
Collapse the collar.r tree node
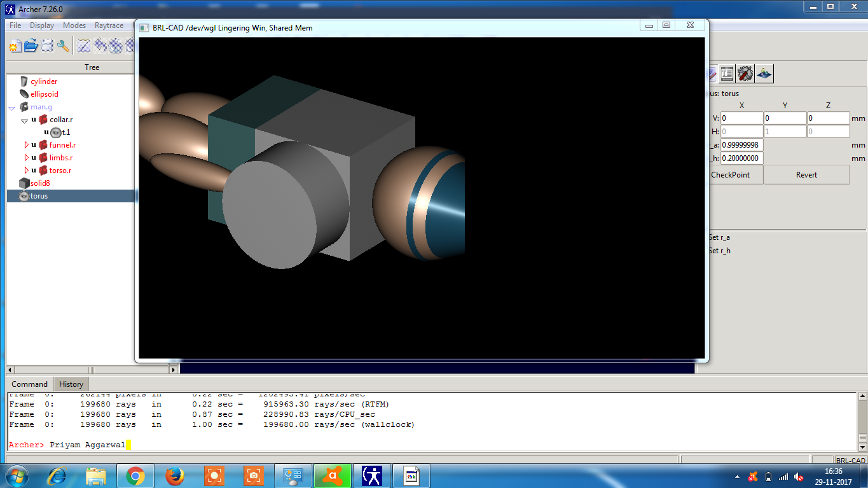[x=24, y=120]
